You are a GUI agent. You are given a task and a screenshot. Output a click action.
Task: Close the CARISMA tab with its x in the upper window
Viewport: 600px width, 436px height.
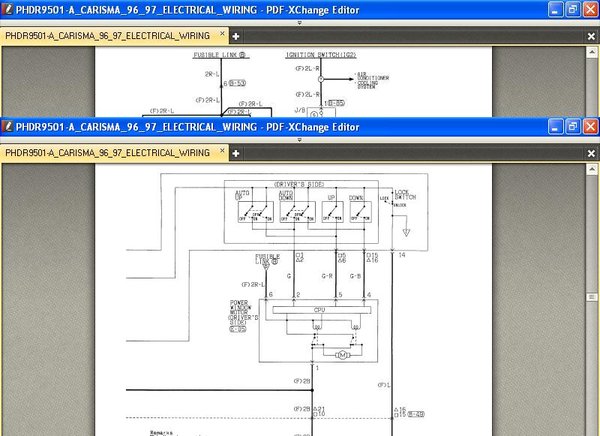click(x=222, y=34)
